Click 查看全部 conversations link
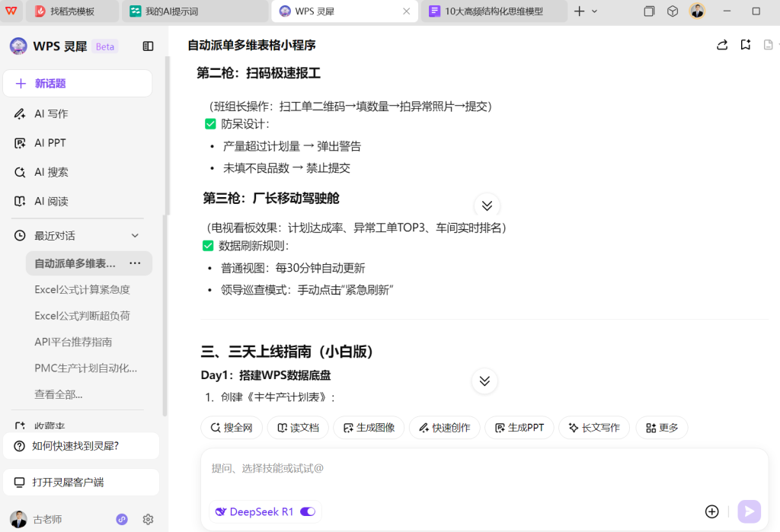Image resolution: width=780 pixels, height=532 pixels. pos(58,395)
